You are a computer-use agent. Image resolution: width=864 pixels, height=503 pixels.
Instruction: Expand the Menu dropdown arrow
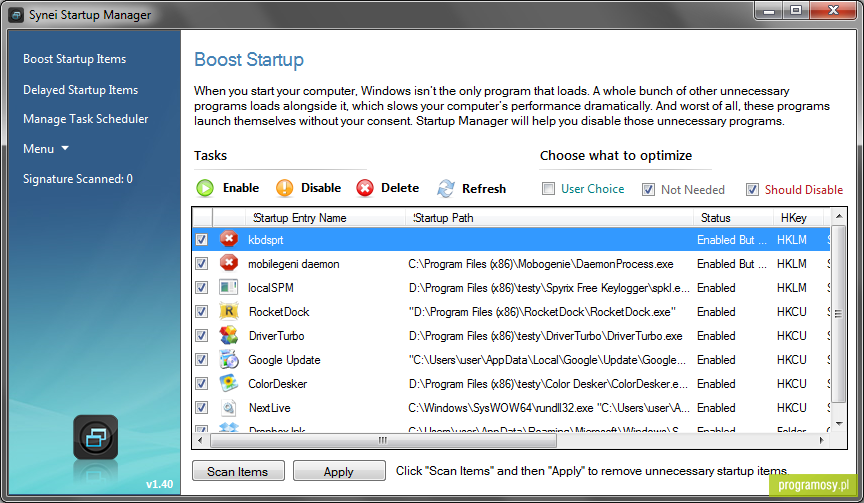point(65,148)
